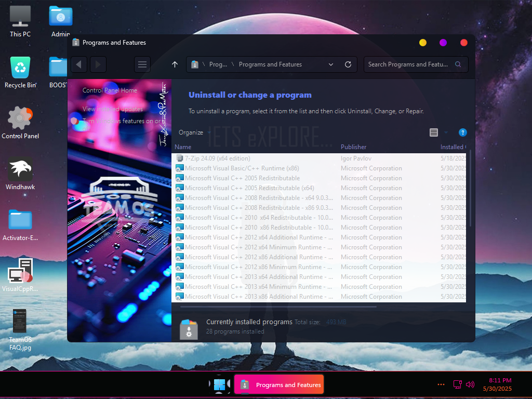Select the Admin folder on the desktop
This screenshot has height=399, width=532.
[x=61, y=20]
